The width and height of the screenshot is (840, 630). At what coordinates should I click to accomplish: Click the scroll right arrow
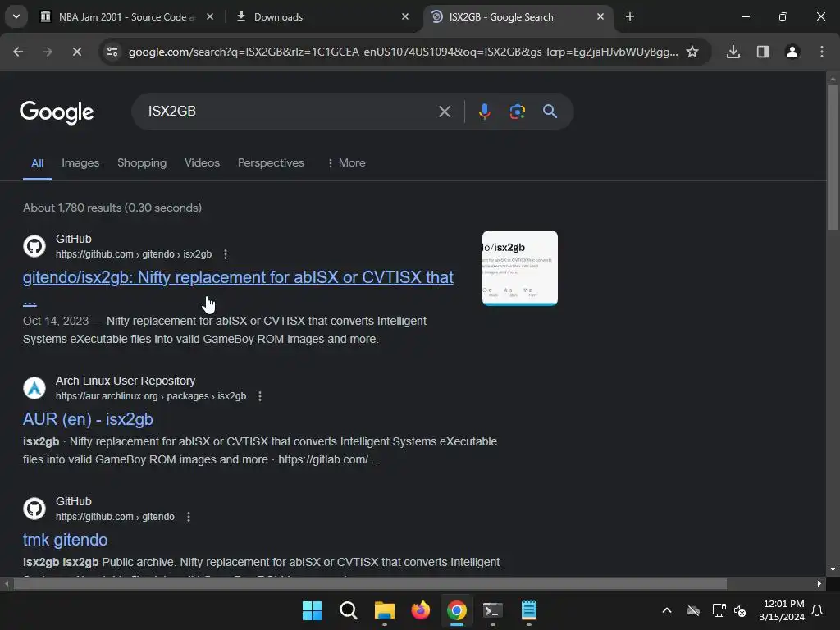pos(819,584)
